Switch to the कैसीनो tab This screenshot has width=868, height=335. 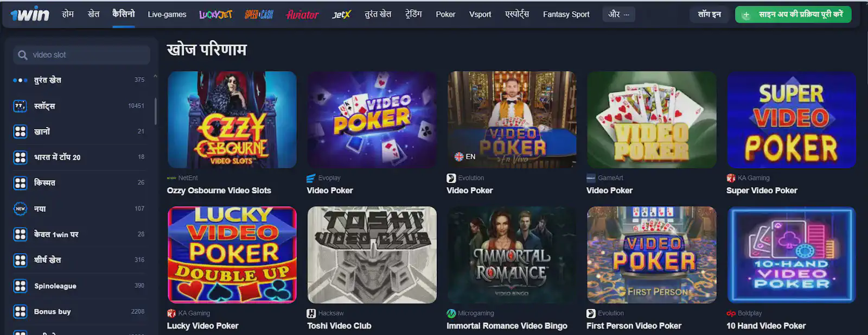[124, 14]
